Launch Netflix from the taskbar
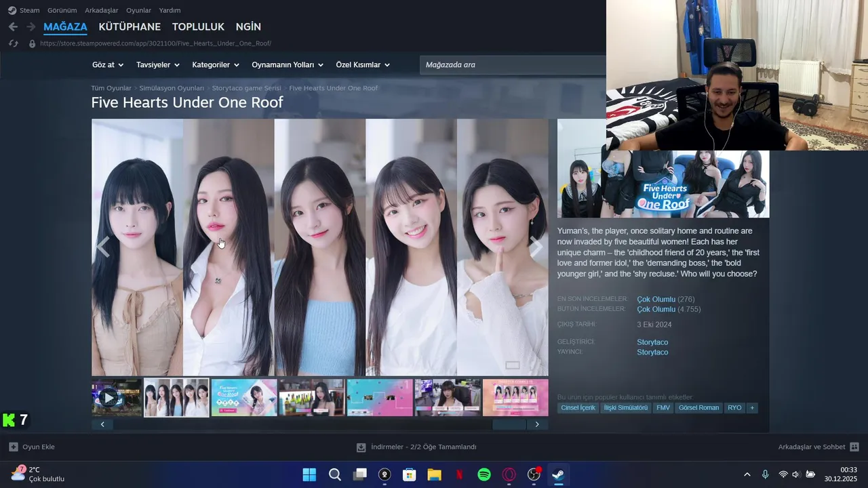This screenshot has width=868, height=488. tap(459, 474)
